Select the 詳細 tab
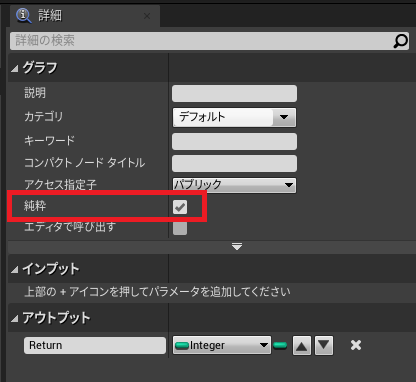Viewport: 416px width, 382px height. coord(85,16)
